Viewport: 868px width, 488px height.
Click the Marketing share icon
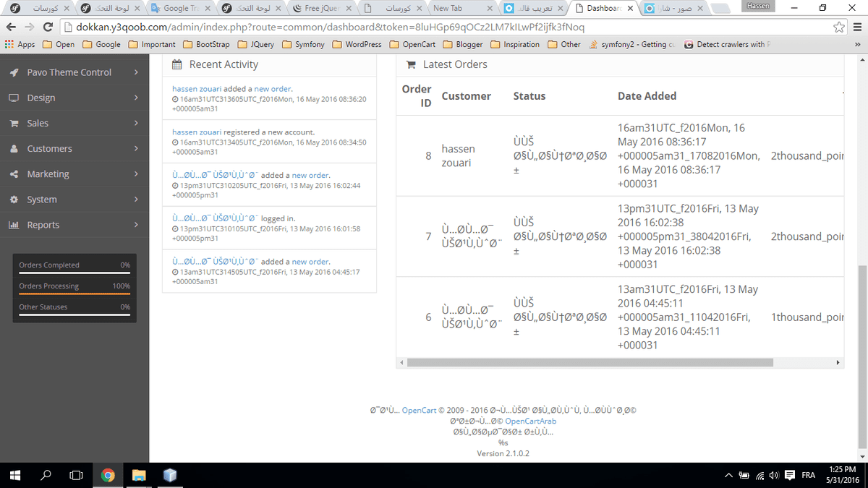(14, 174)
